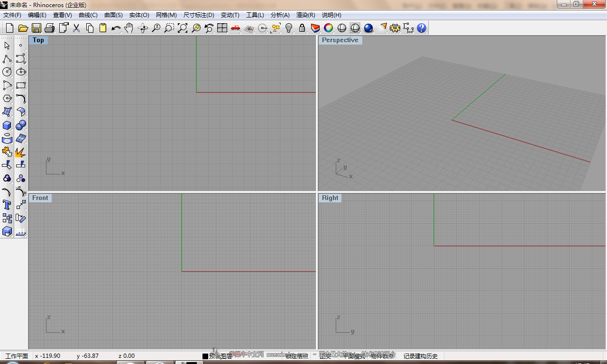Click the Copy icon in top toolbar
Viewport: 607px width, 364px height.
pyautogui.click(x=90, y=28)
